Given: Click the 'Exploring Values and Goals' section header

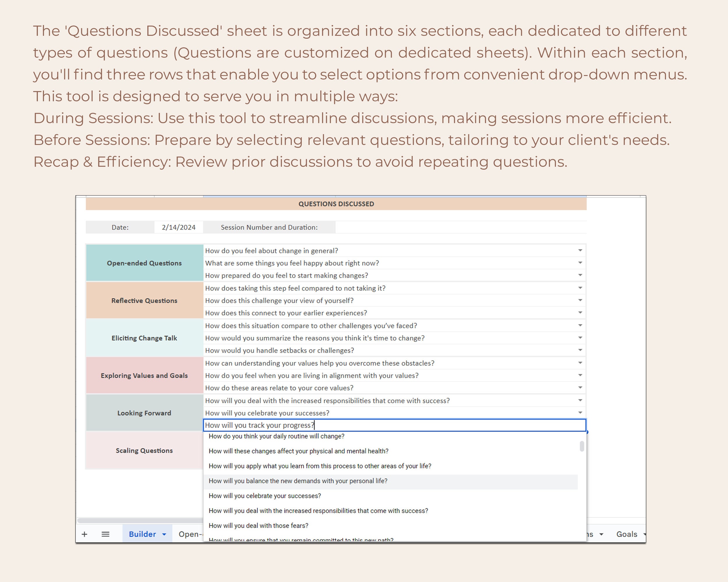Looking at the screenshot, I should 144,375.
